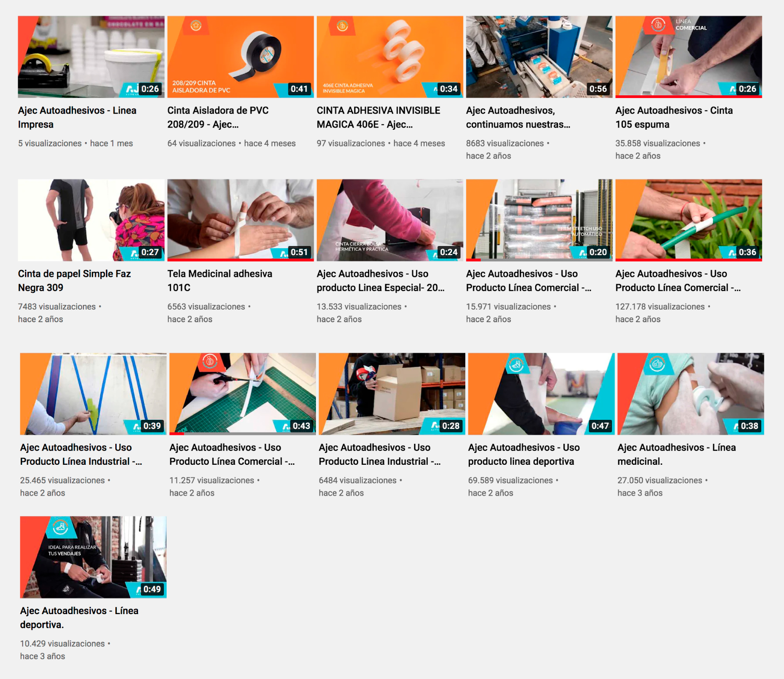Click title 'Ajec Autoadhesivos, continuamos nuestras...'
This screenshot has width=784, height=679.
[x=518, y=118]
